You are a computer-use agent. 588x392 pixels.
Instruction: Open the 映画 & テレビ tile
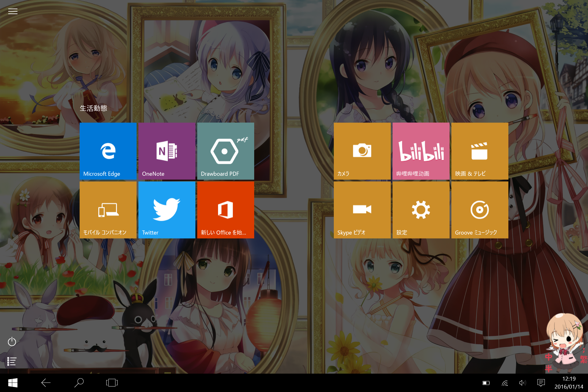480,151
